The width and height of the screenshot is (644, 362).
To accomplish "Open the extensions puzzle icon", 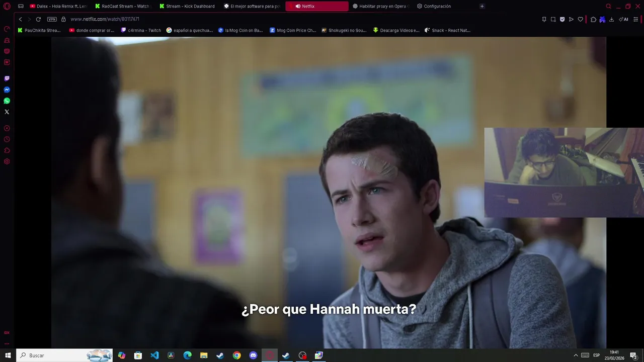I will pos(593,19).
